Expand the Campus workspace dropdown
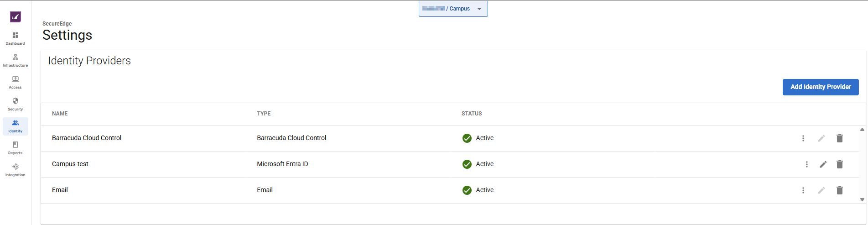 pos(479,9)
